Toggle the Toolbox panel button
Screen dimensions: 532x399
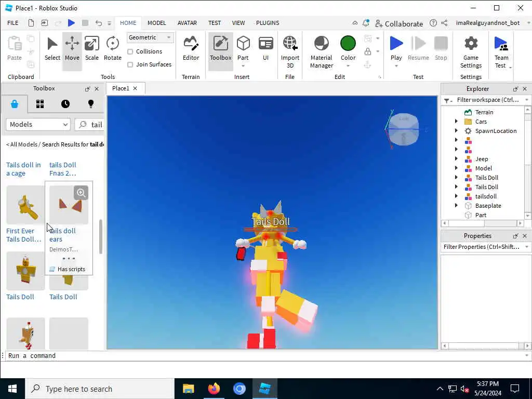[x=220, y=50]
